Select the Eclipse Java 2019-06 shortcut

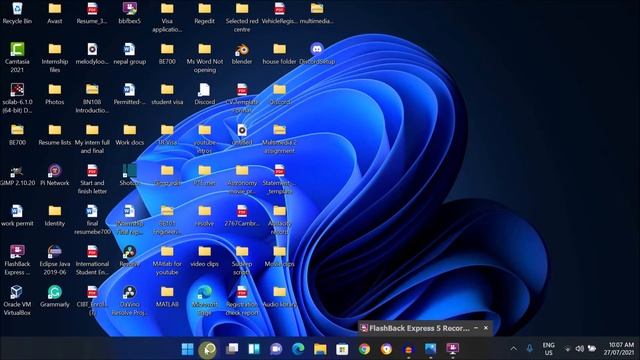click(x=55, y=260)
